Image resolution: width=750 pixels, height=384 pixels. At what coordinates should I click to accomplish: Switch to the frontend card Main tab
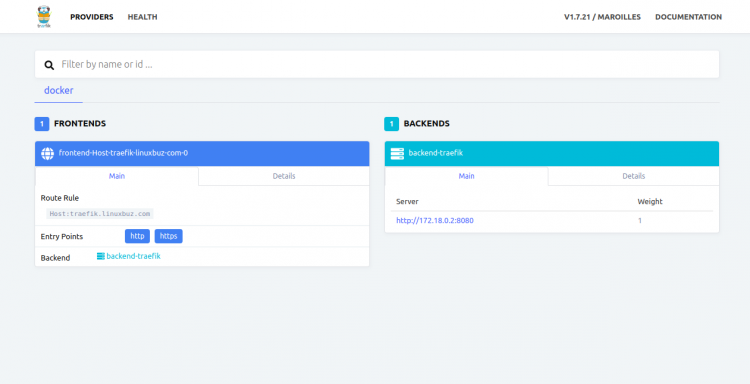point(117,176)
